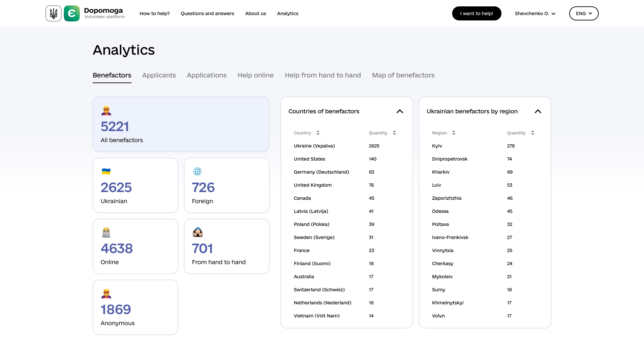Image resolution: width=644 pixels, height=362 pixels.
Task: Collapse Ukrainian benefactors by region panel
Action: tap(538, 111)
